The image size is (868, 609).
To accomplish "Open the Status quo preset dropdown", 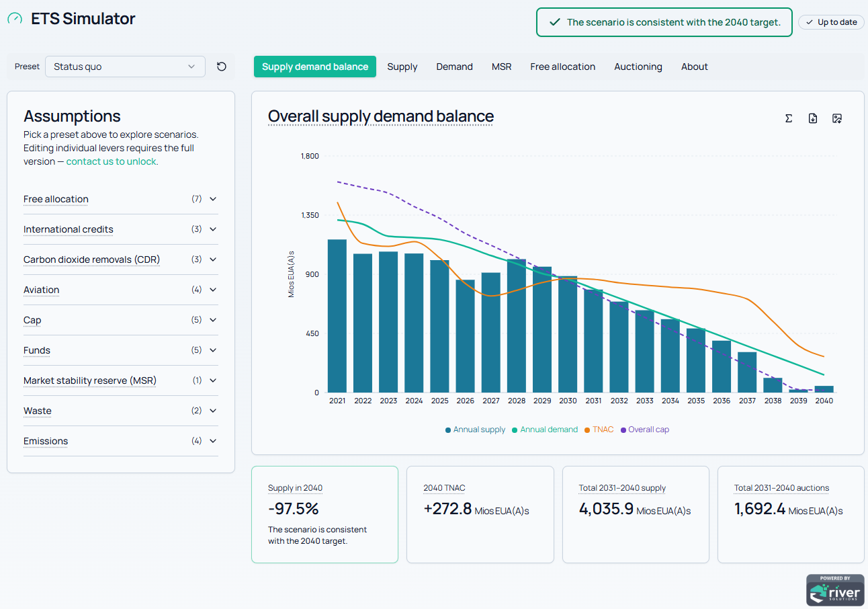I will (125, 67).
